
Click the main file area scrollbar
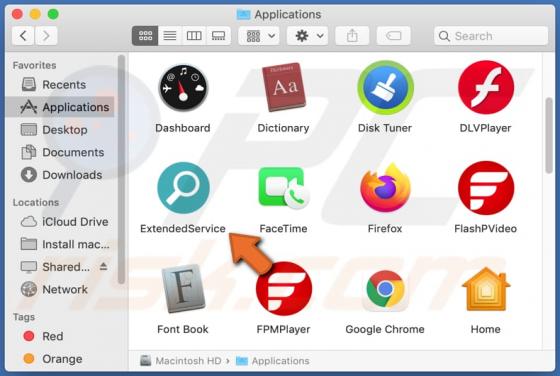click(549, 136)
